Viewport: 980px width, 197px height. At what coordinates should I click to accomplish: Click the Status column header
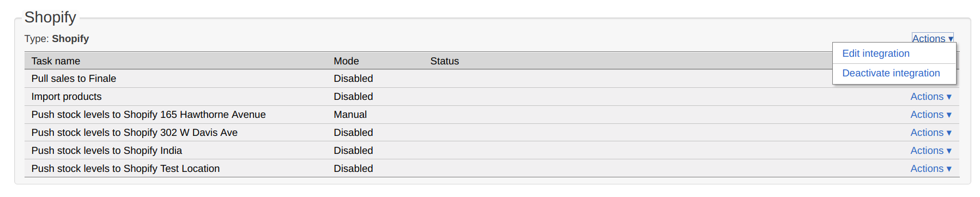pyautogui.click(x=444, y=61)
